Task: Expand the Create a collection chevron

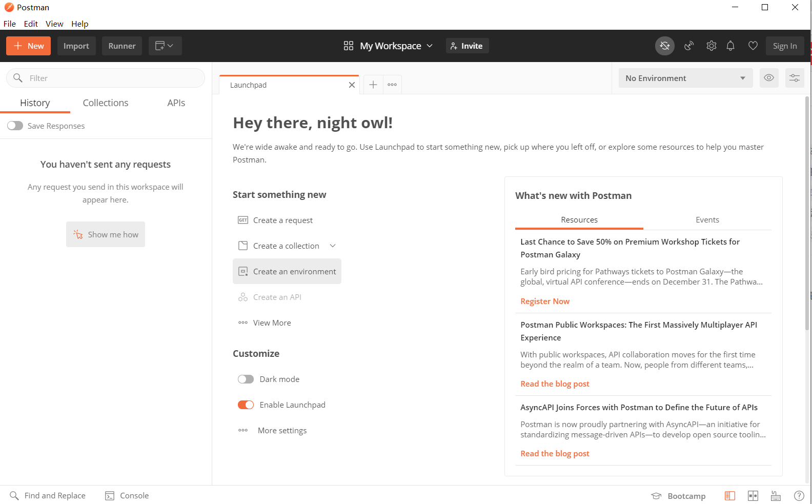Action: pos(333,246)
